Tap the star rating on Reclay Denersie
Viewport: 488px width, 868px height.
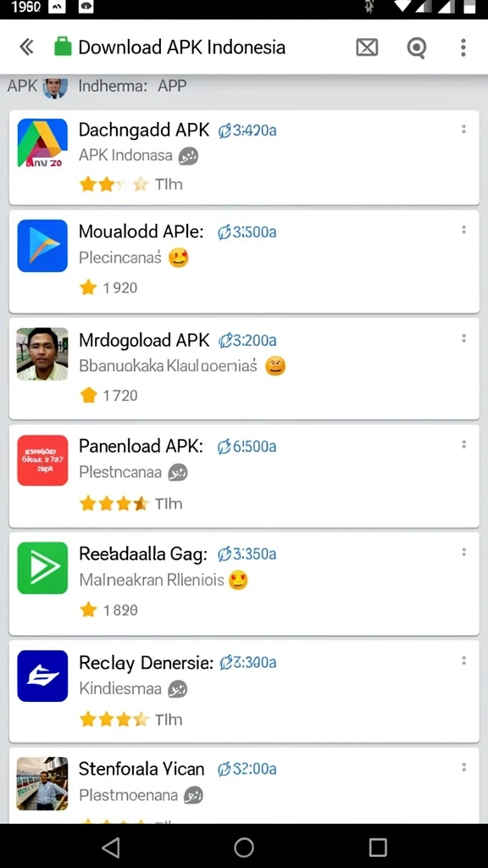tap(114, 719)
